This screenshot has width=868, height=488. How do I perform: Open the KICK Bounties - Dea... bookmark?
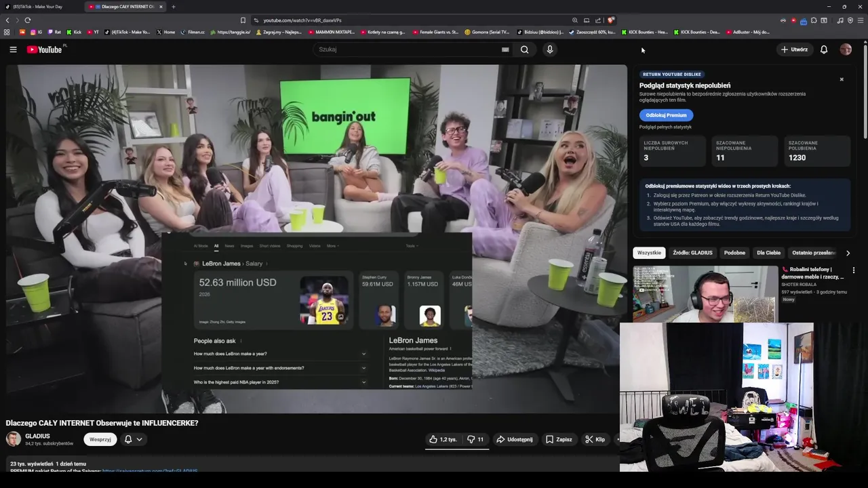[697, 32]
